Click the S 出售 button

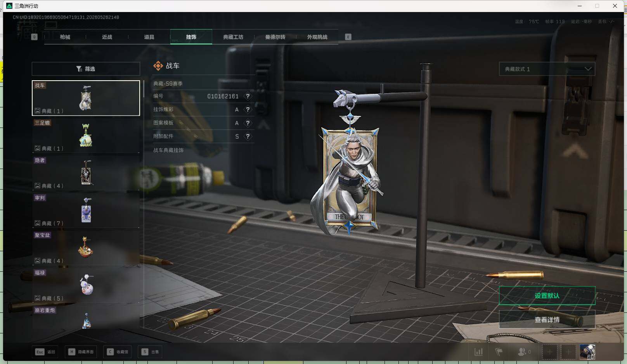pos(150,352)
